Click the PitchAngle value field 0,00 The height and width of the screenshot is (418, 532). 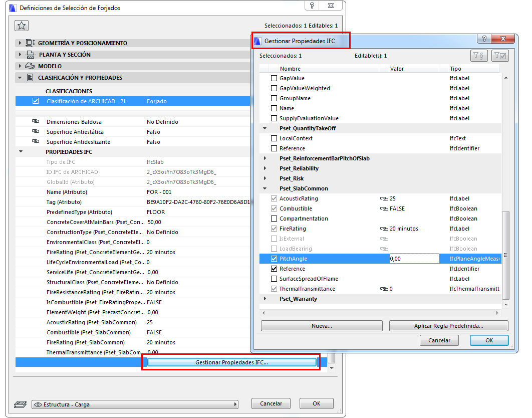(x=414, y=259)
